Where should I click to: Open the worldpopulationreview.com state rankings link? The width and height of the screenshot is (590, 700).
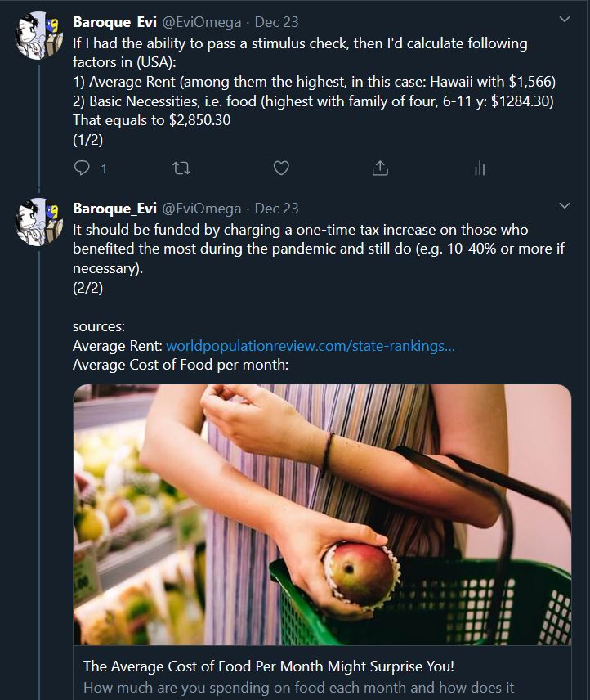[x=310, y=346]
